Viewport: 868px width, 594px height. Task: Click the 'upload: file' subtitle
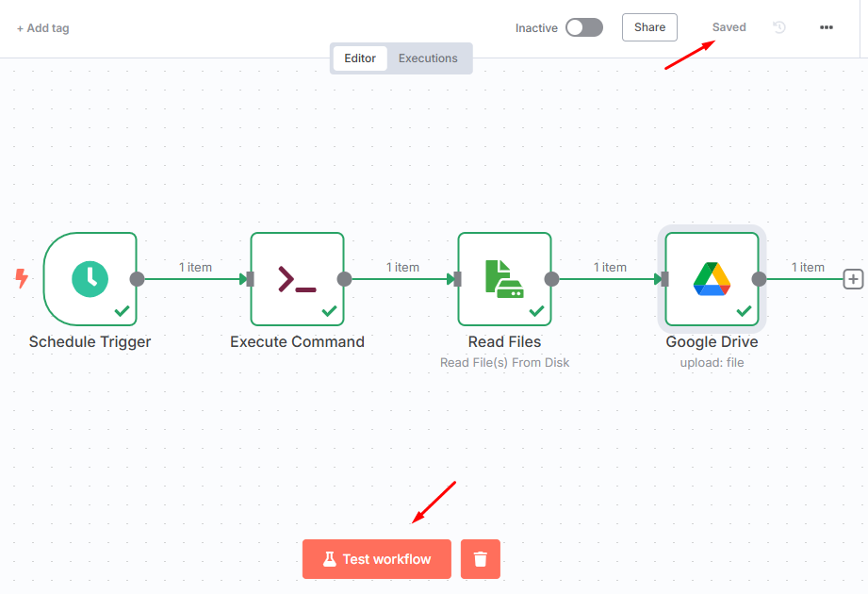712,363
